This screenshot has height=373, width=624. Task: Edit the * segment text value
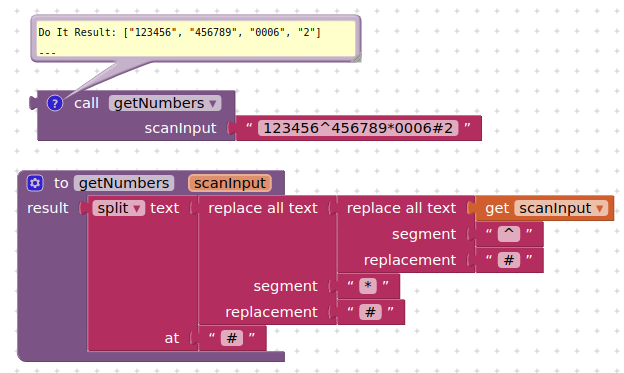(368, 286)
